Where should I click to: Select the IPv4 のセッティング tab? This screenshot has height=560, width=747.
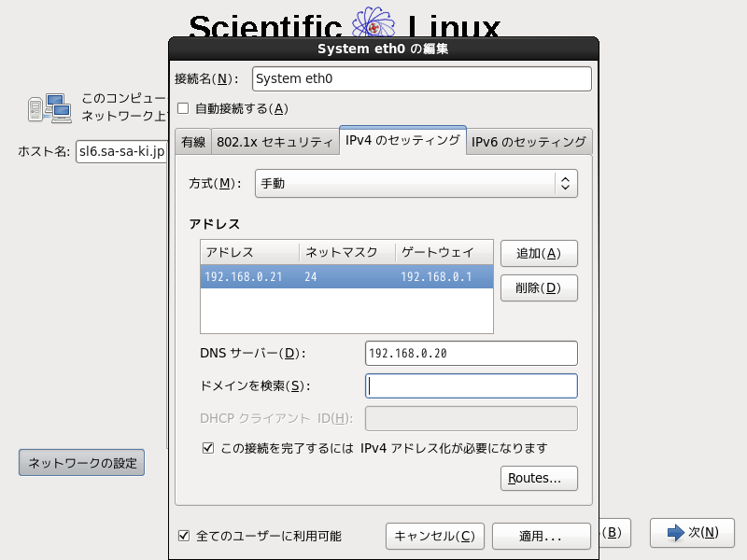(402, 141)
